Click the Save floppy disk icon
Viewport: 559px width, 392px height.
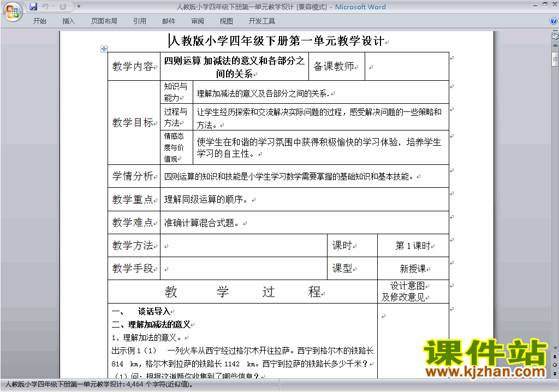pos(33,7)
